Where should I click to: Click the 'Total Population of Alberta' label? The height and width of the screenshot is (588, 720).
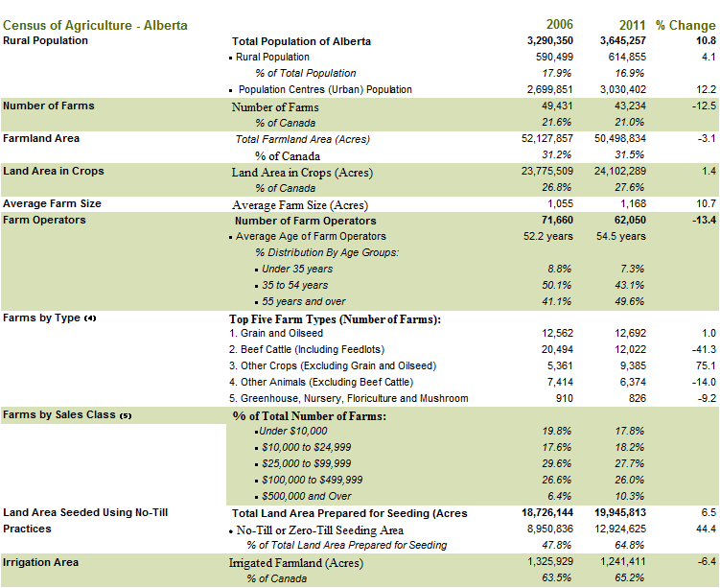pyautogui.click(x=301, y=41)
